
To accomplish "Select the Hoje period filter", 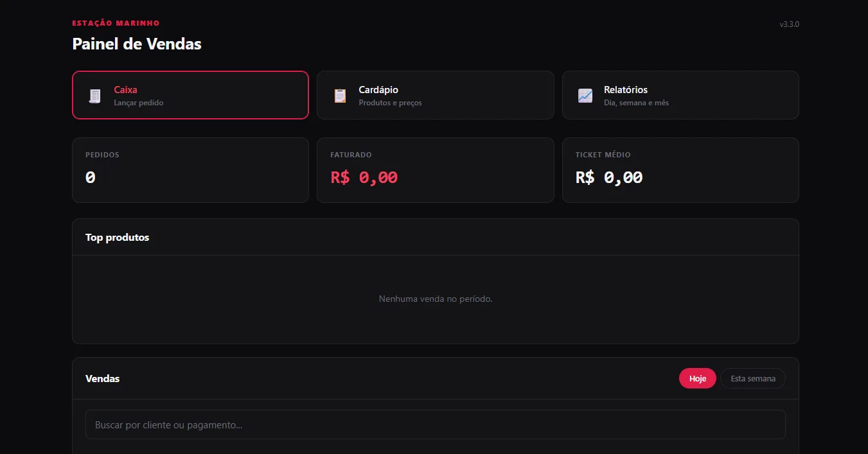I will [x=698, y=378].
